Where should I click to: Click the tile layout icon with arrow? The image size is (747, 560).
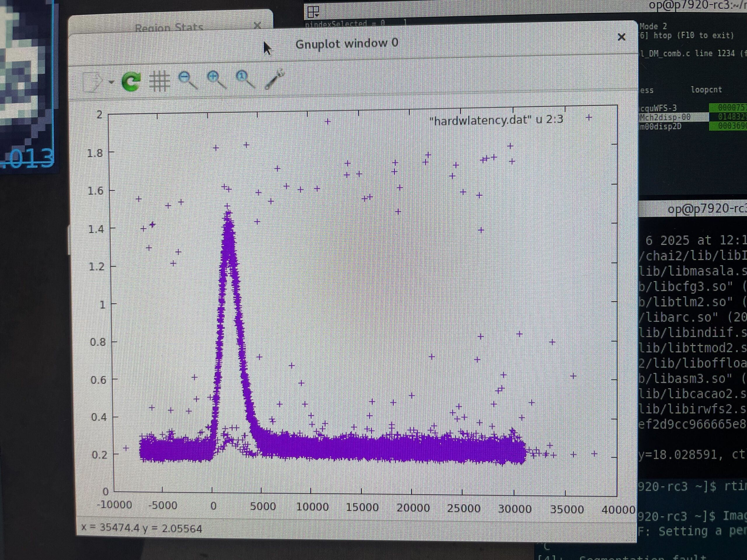pyautogui.click(x=313, y=12)
